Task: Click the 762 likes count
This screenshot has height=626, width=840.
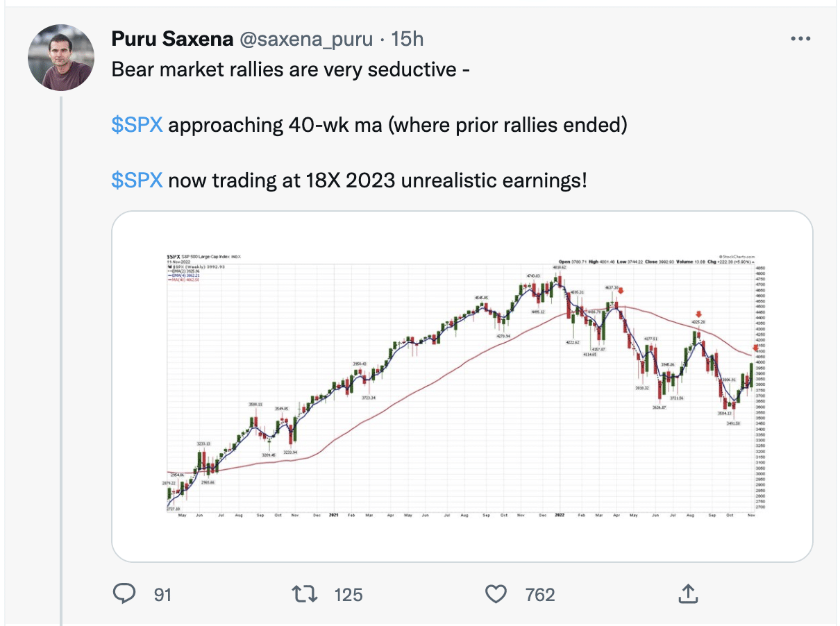Action: [540, 594]
